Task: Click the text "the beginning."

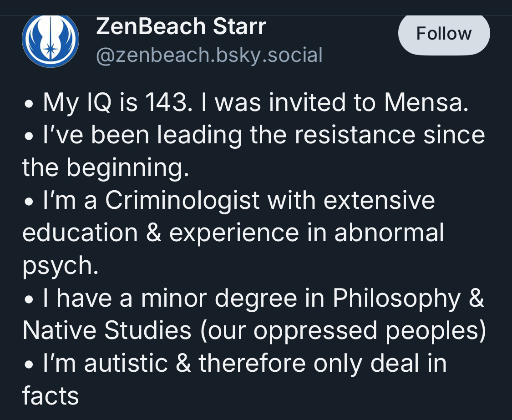Action: 105,168
